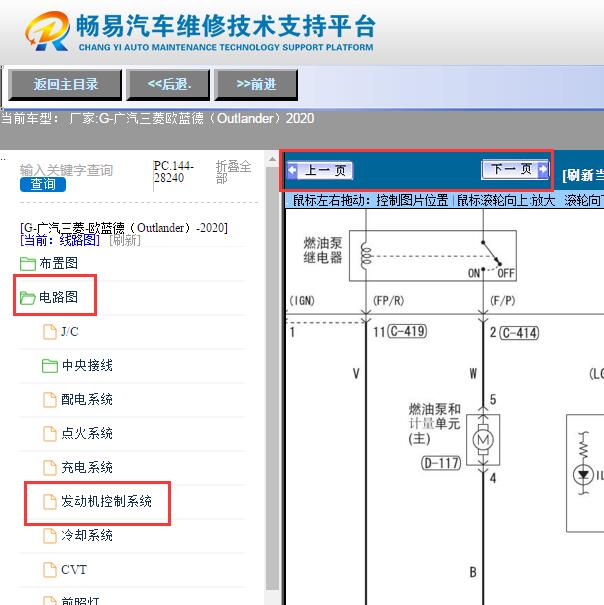
Task: Go forward with >>前进 button
Action: (x=256, y=84)
